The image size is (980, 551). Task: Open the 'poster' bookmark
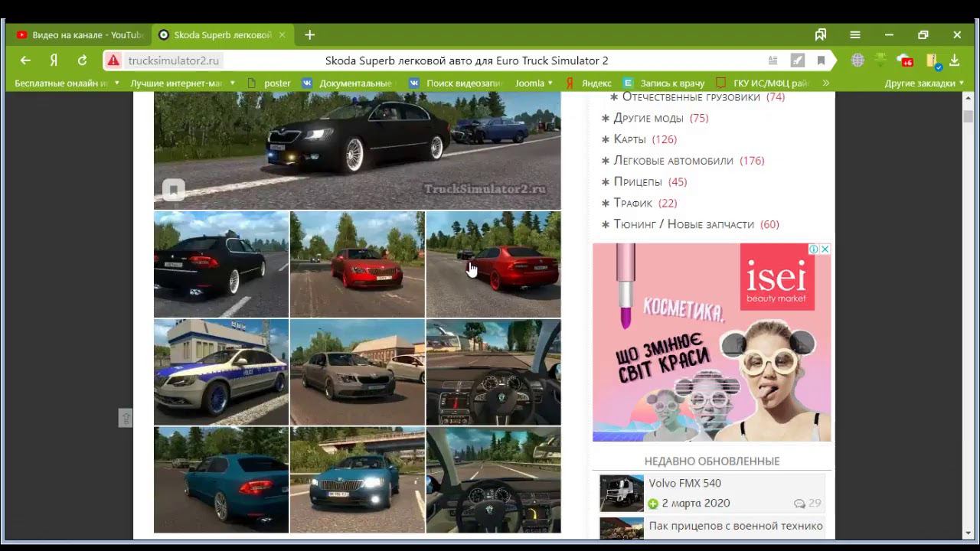tap(270, 83)
